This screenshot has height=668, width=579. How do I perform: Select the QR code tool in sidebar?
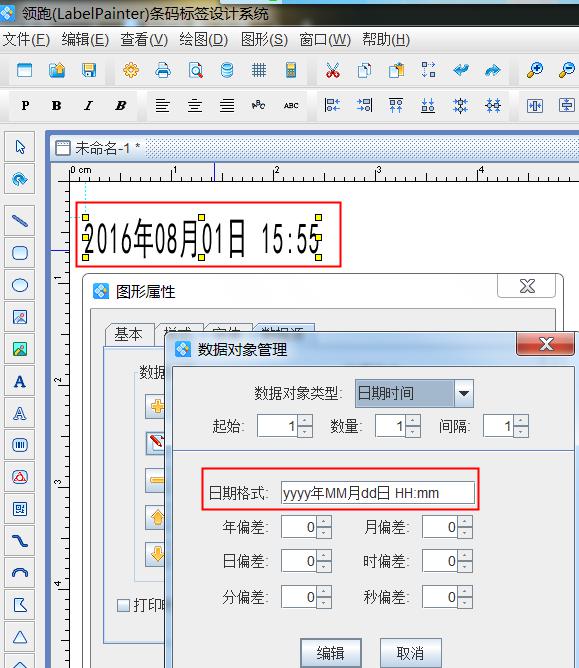[x=20, y=509]
